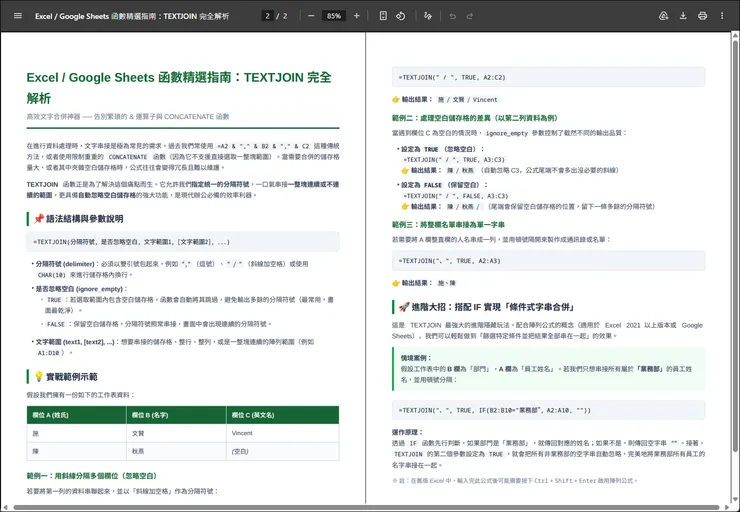Click the redo arrow icon

pyautogui.click(x=470, y=16)
